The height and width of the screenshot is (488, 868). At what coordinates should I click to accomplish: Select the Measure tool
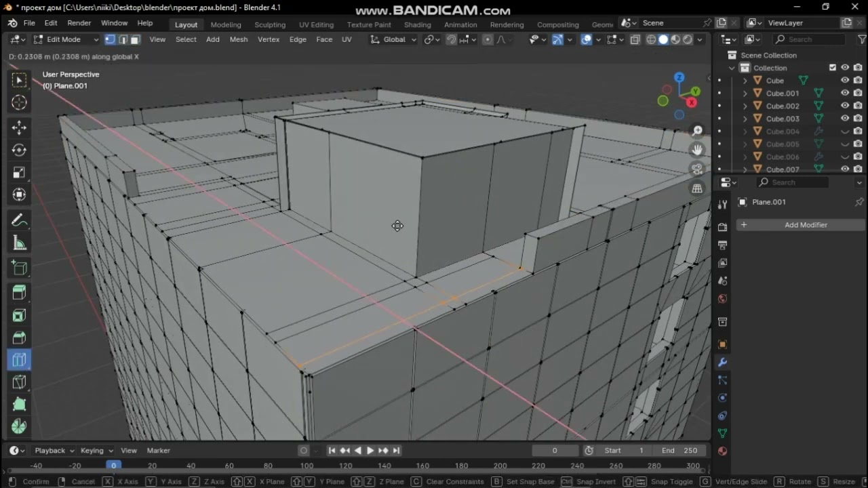(x=19, y=243)
